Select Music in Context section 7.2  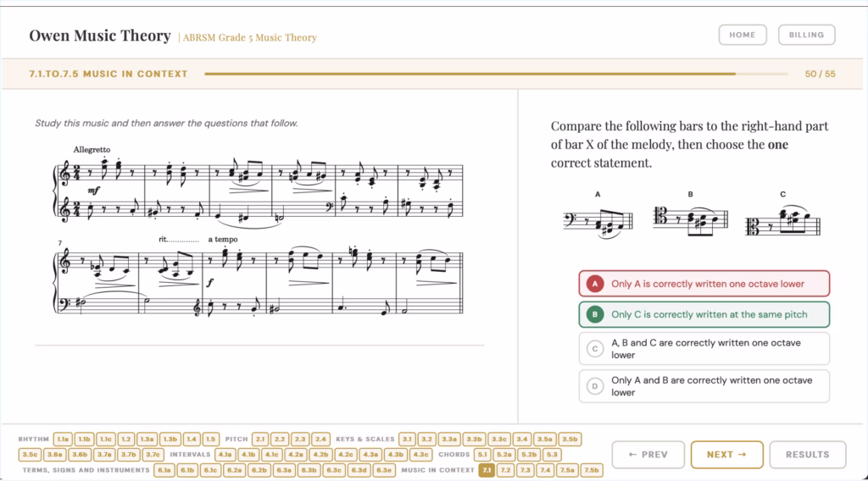tap(505, 470)
